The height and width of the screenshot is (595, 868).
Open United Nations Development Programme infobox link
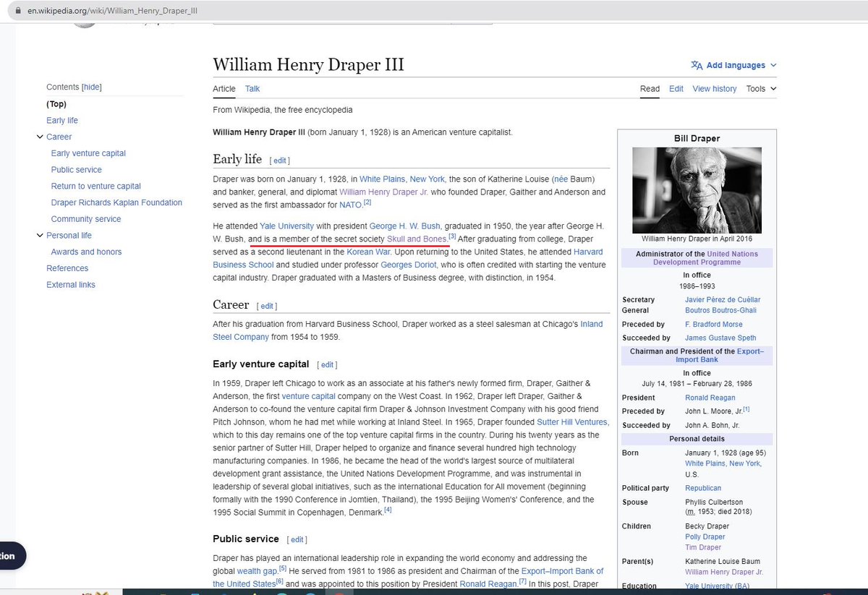click(706, 258)
